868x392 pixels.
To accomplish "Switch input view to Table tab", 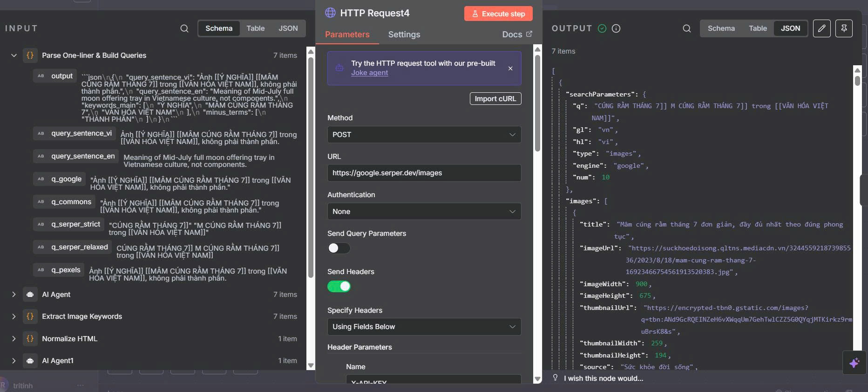I will click(255, 28).
